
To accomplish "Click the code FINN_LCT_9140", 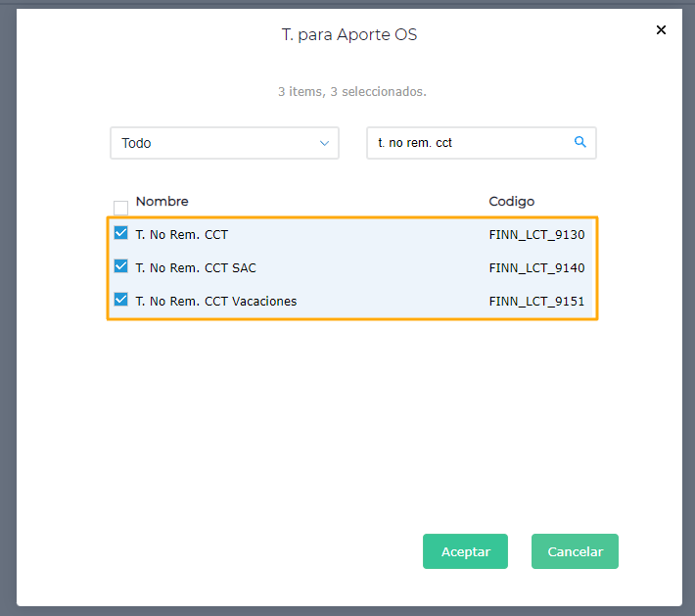I will [536, 268].
